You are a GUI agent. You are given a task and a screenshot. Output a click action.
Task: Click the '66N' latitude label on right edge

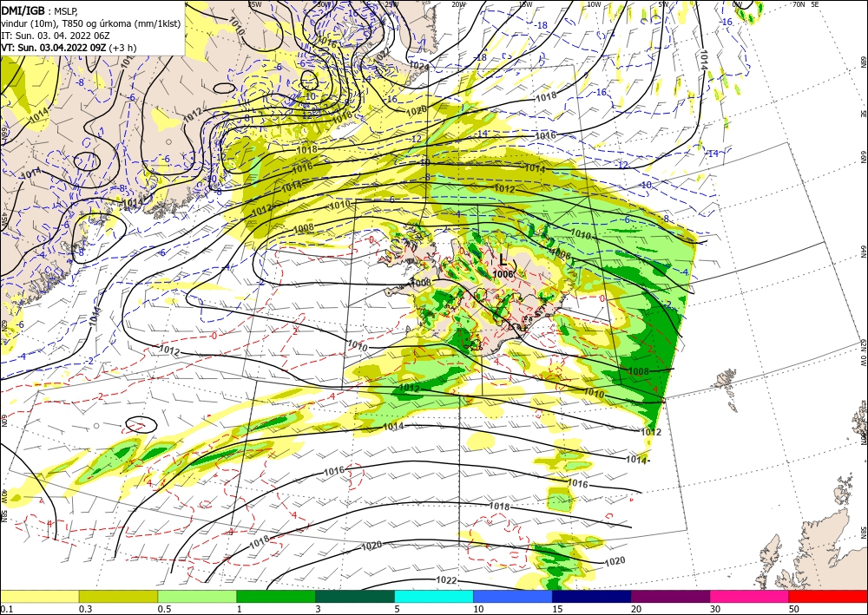click(x=863, y=158)
